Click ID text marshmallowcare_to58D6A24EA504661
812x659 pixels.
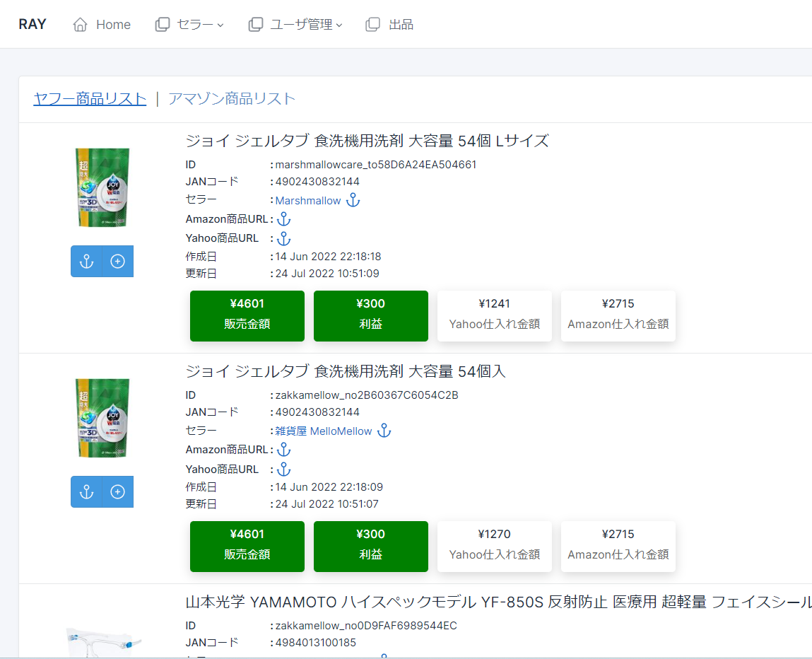[376, 165]
